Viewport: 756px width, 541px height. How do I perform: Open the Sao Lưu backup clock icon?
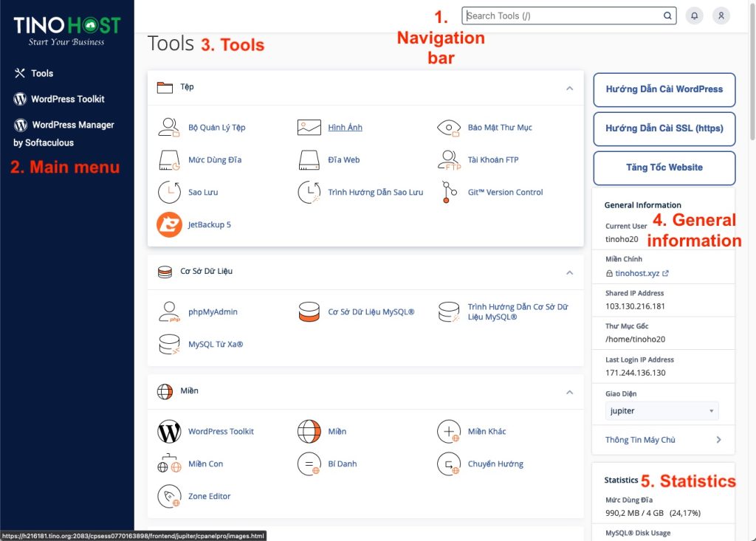(169, 192)
